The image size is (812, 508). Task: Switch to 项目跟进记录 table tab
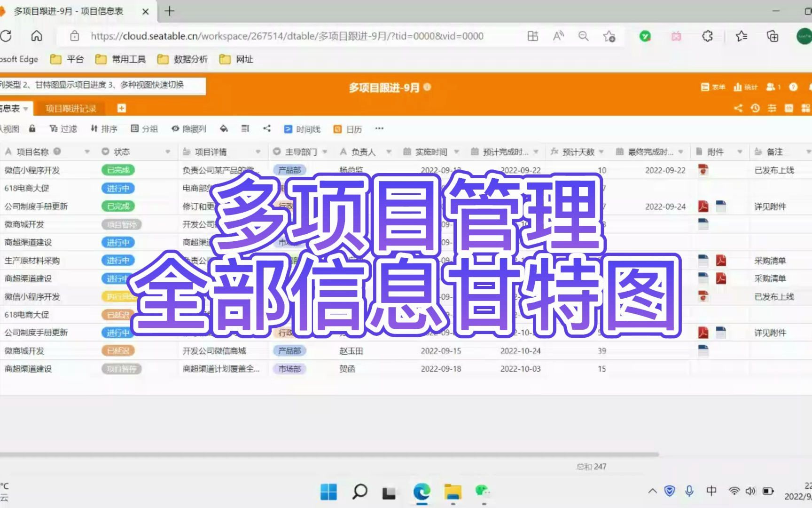[71, 109]
